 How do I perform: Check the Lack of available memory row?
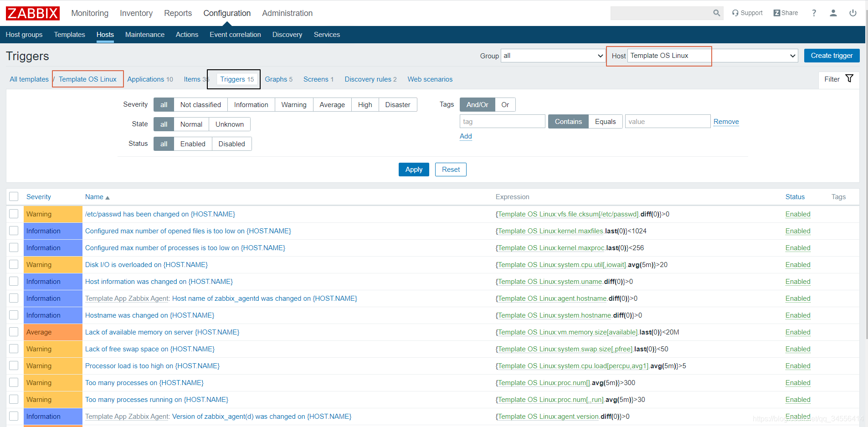click(14, 332)
